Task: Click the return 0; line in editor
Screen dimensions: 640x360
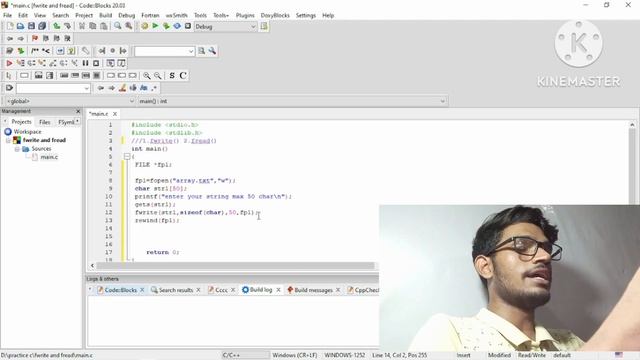Action: 162,252
